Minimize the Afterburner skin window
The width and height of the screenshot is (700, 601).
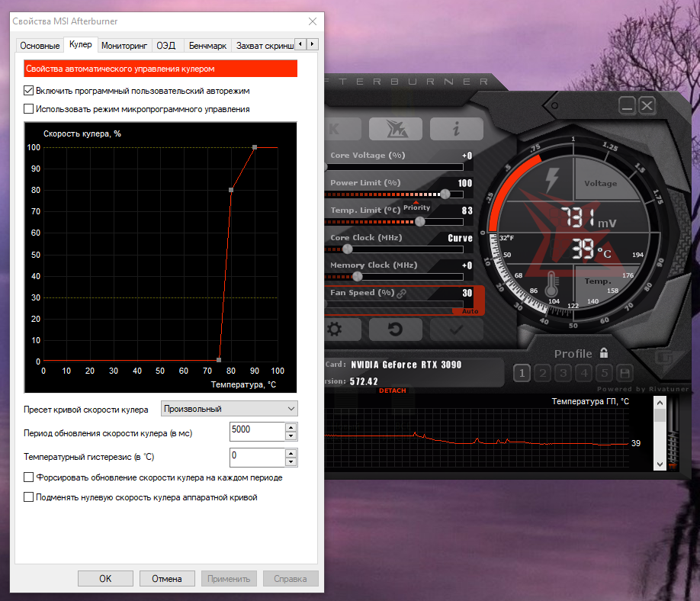pyautogui.click(x=628, y=106)
